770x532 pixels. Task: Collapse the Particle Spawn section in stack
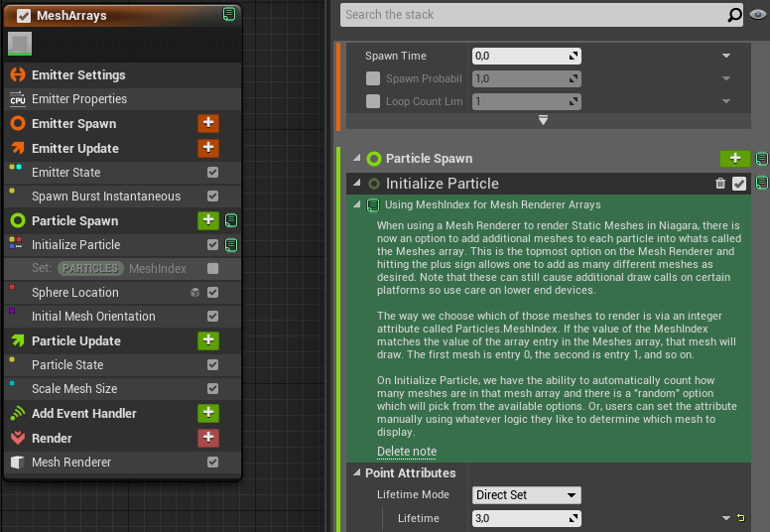point(357,158)
